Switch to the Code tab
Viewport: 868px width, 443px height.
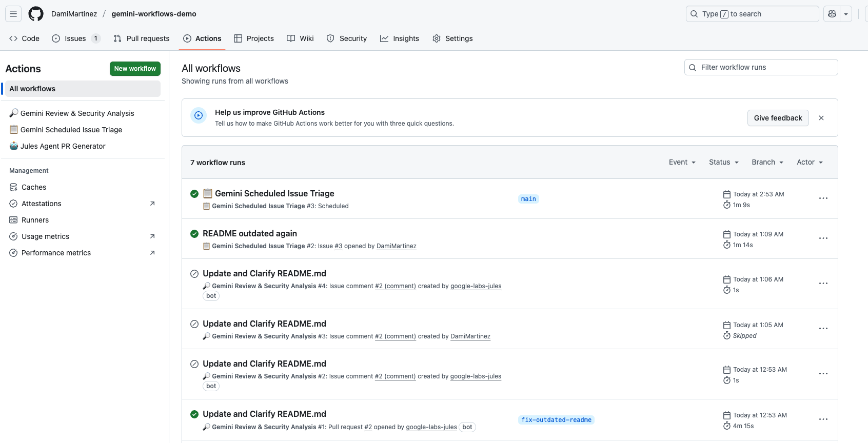(24, 38)
